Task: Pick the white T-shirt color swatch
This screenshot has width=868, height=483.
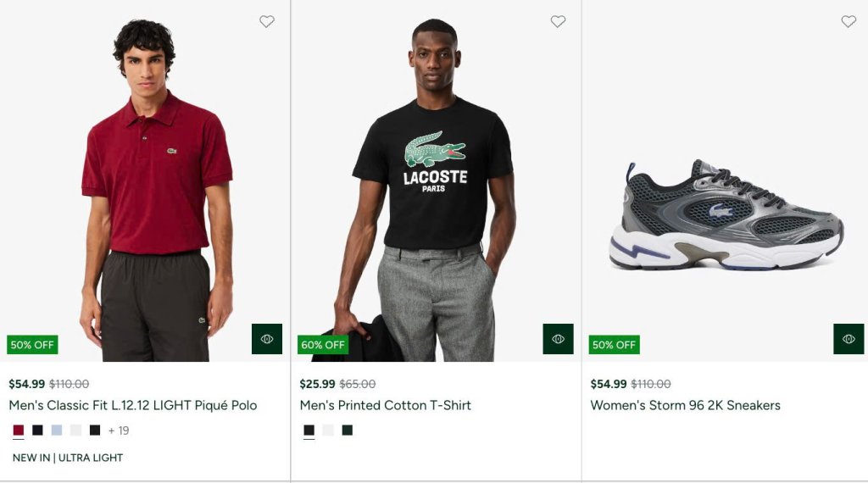Action: [x=328, y=430]
